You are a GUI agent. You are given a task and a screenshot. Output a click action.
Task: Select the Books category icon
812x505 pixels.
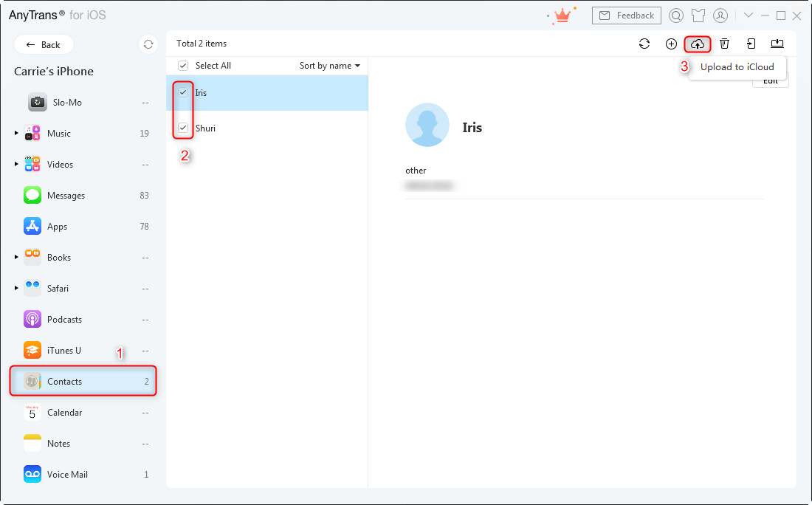(32, 258)
